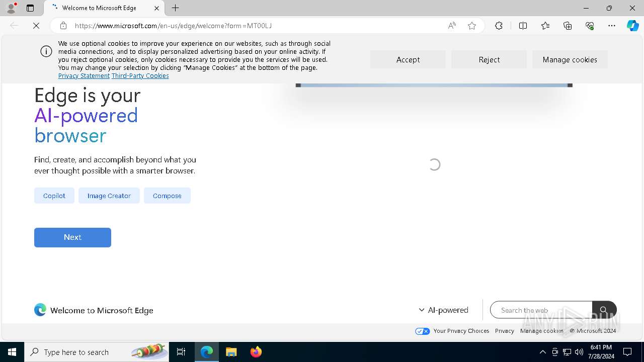Screen dimensions: 644x362
Task: Click the blue Next button
Action: [72, 237]
